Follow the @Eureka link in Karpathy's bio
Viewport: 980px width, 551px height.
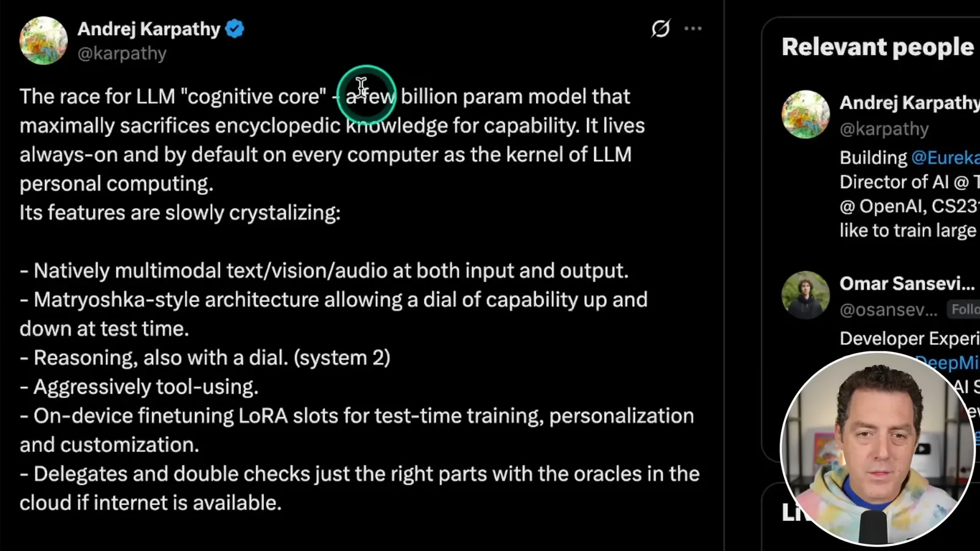tap(945, 157)
